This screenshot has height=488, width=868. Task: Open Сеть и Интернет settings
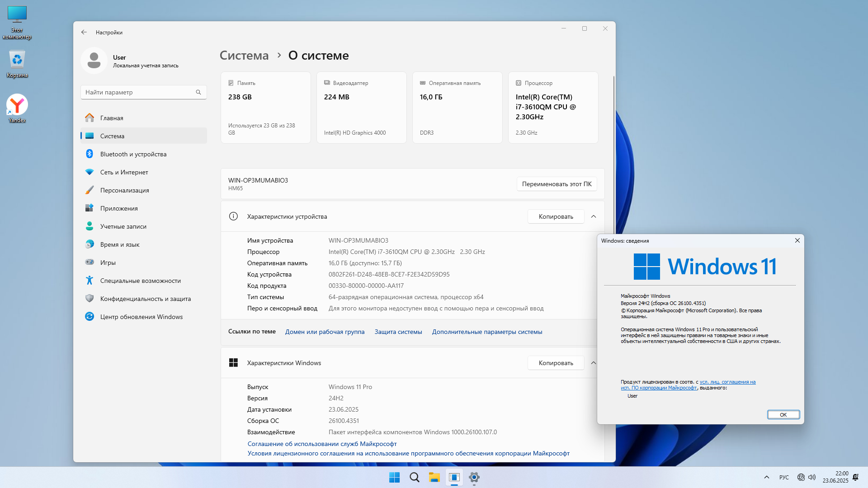[x=124, y=172]
